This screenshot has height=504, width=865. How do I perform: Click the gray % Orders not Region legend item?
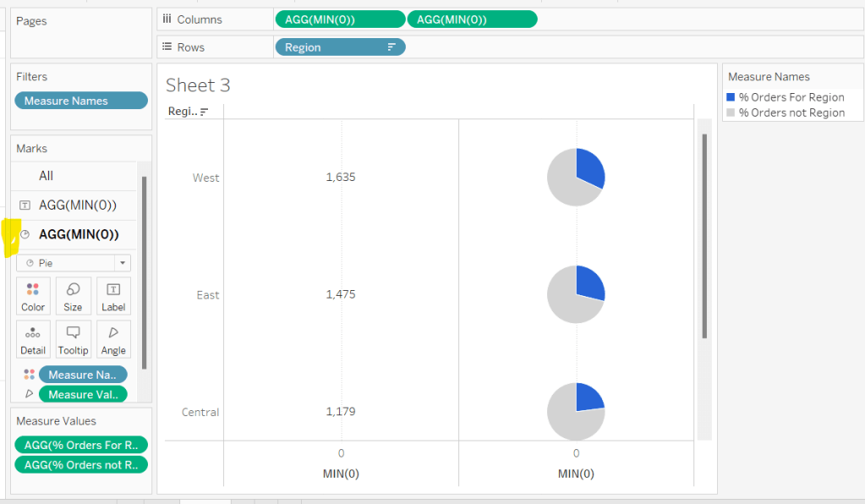click(791, 112)
